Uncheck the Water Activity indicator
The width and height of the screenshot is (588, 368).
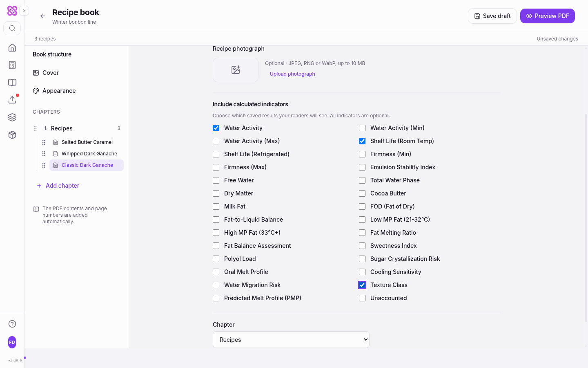(x=216, y=128)
